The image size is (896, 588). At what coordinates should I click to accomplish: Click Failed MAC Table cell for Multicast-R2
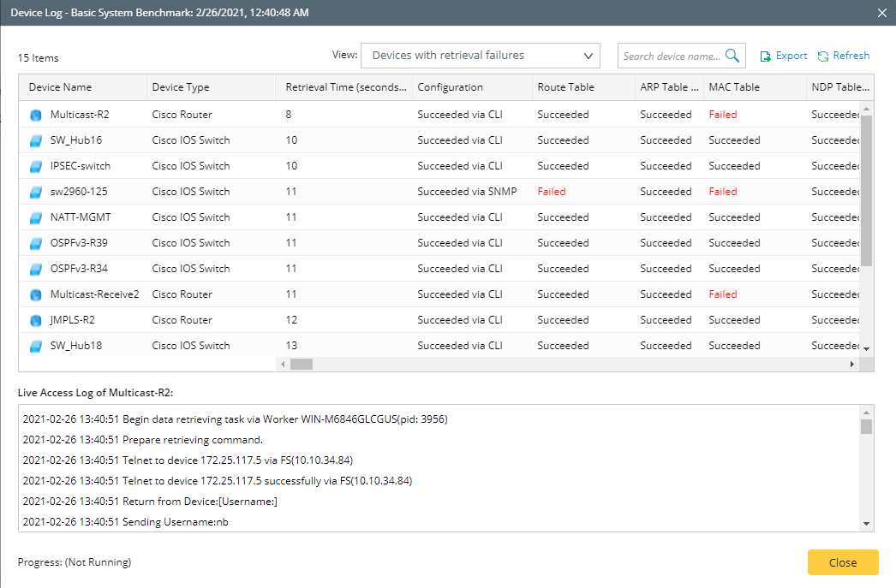pos(723,114)
